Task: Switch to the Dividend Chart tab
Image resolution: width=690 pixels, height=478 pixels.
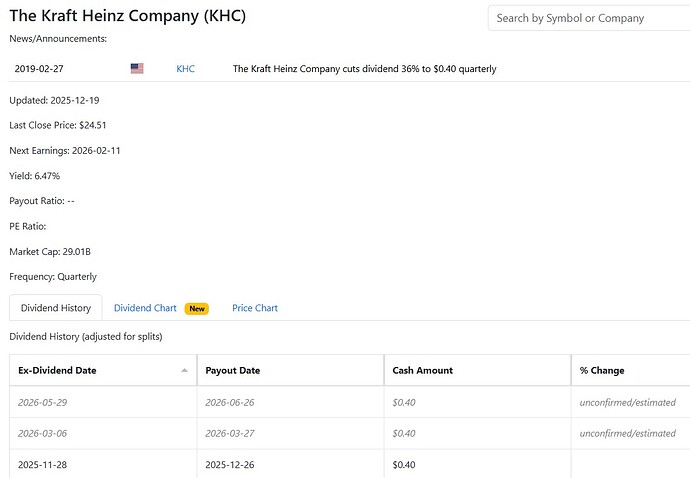Action: click(x=145, y=308)
